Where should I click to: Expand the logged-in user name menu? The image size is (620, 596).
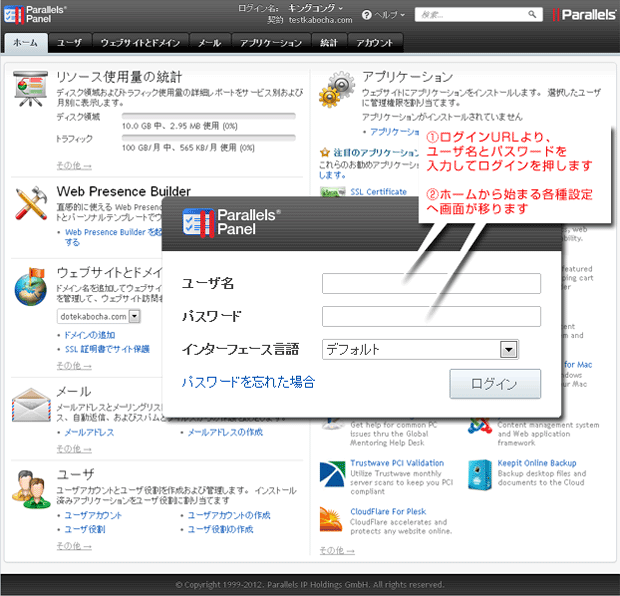pos(315,8)
